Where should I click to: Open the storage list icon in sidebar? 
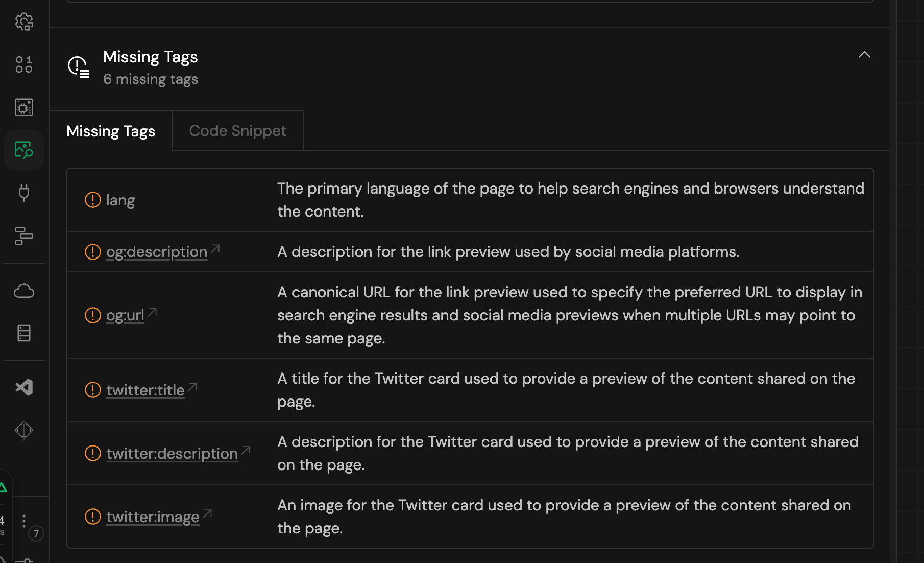tap(24, 333)
